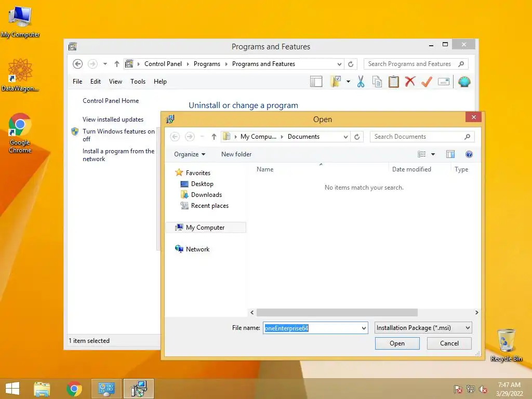Screen dimensions: 532x399
Task: Open the Help menu
Action: pos(160,82)
